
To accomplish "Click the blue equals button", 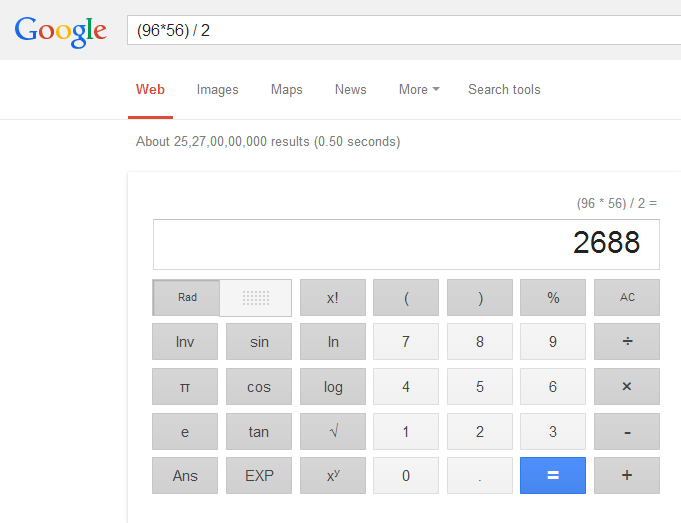I will 553,475.
